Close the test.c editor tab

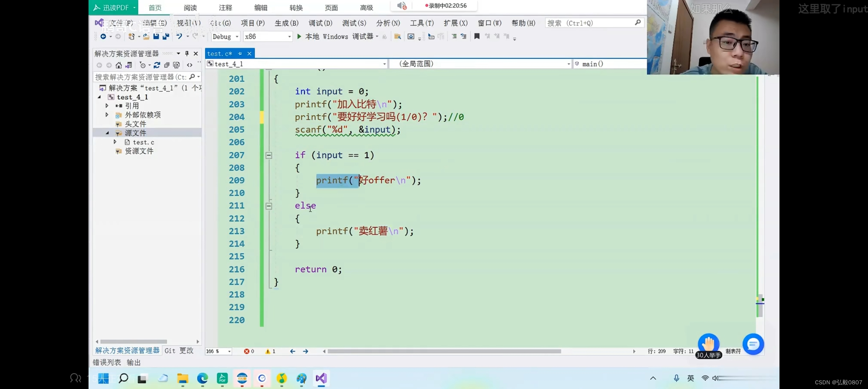pos(249,54)
